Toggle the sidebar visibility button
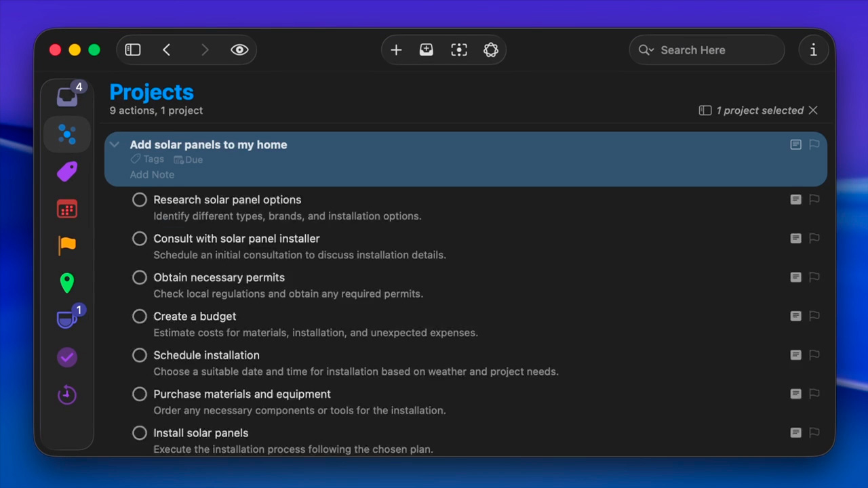 tap(133, 50)
